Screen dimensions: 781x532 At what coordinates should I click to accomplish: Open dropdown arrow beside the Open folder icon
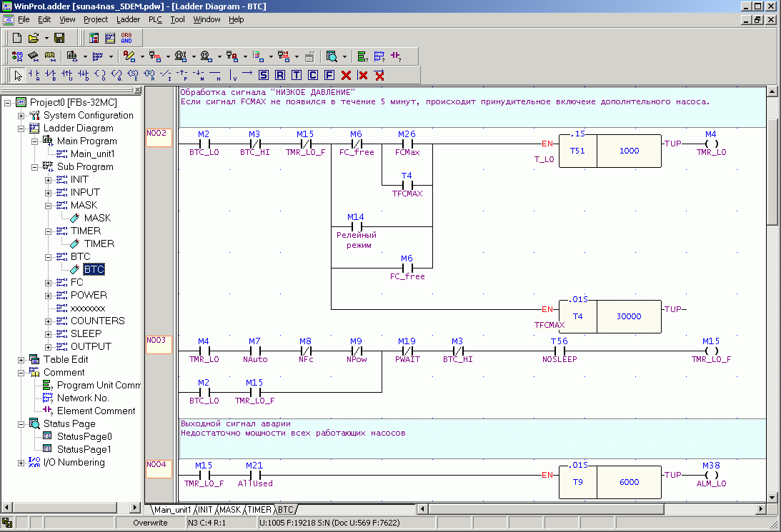click(x=46, y=38)
